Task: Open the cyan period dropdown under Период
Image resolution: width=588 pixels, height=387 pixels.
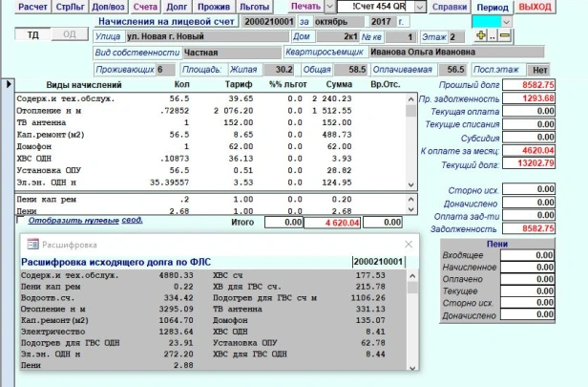Action: (506, 21)
